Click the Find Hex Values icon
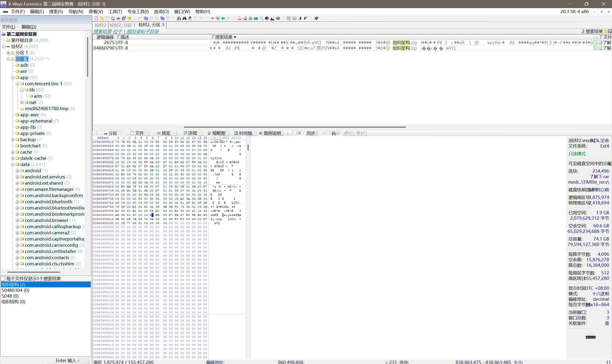612x364 pixels. pos(190,18)
